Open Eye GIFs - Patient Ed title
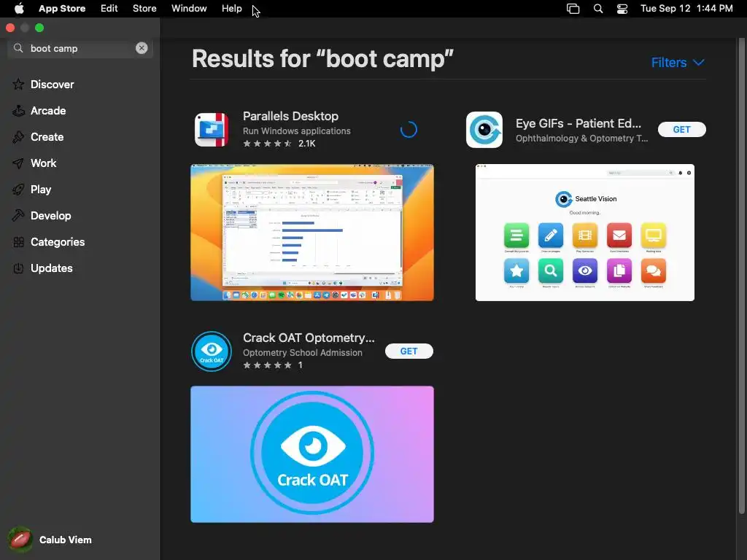 [578, 123]
